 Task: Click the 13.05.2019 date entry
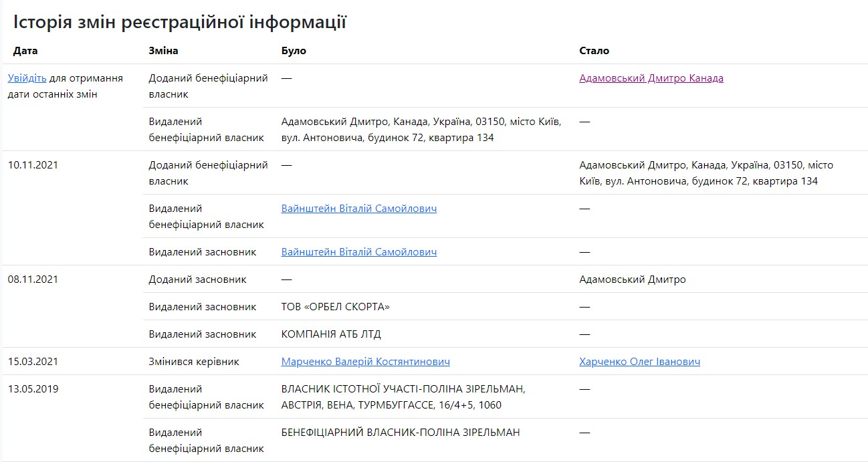(33, 389)
